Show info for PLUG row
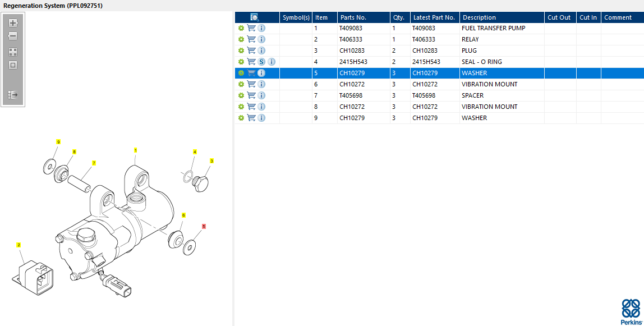Viewport: 644px width, 326px height. coord(261,50)
